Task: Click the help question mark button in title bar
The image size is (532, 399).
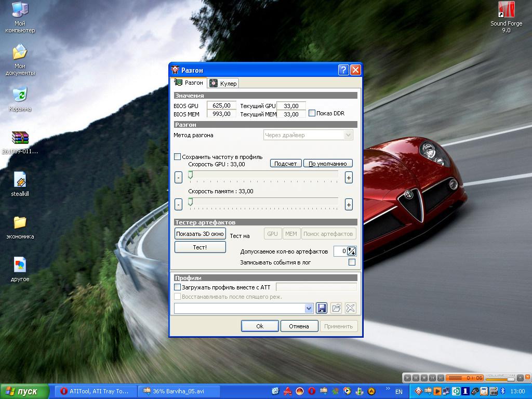Action: (x=343, y=70)
